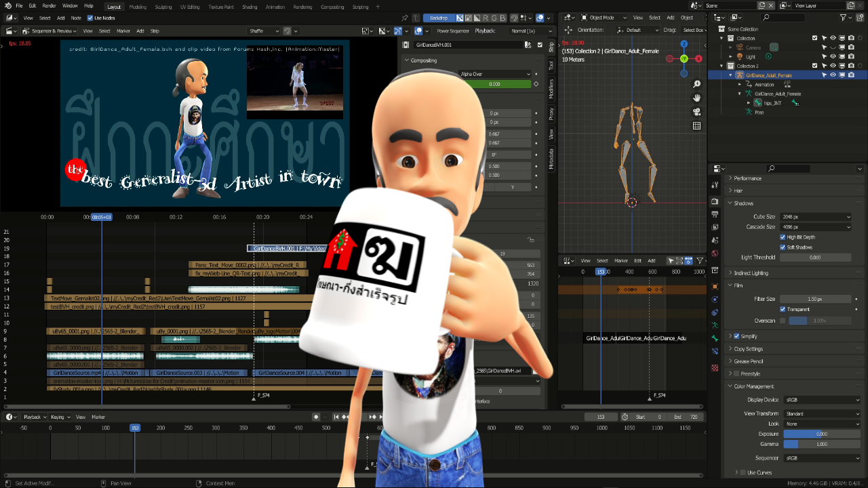This screenshot has height=488, width=868.
Task: Toggle Film Transparent checkbox
Action: 783,309
